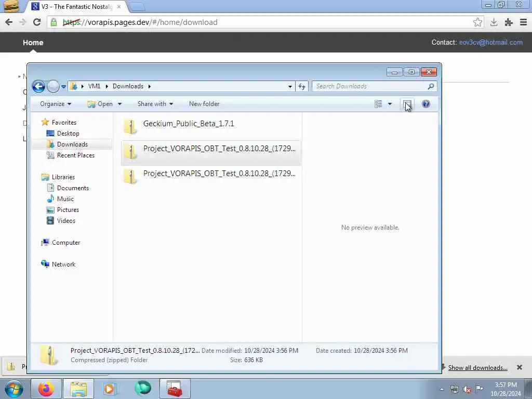Open the More view options dropdown arrow
Viewport: 532px width, 399px height.
coord(390,104)
